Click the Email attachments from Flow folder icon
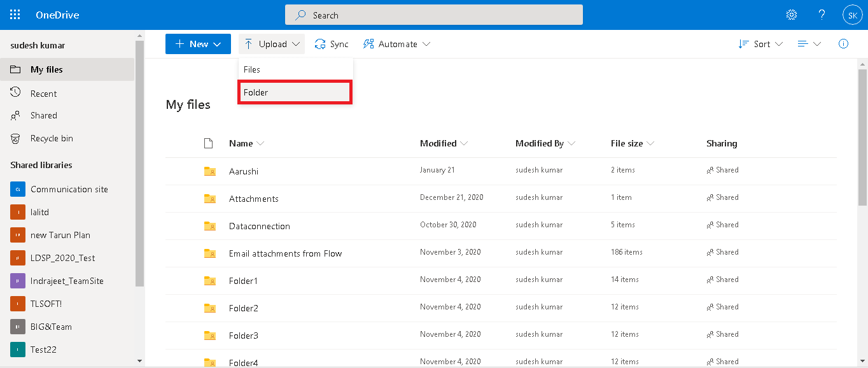This screenshot has height=368, width=868. [x=209, y=253]
